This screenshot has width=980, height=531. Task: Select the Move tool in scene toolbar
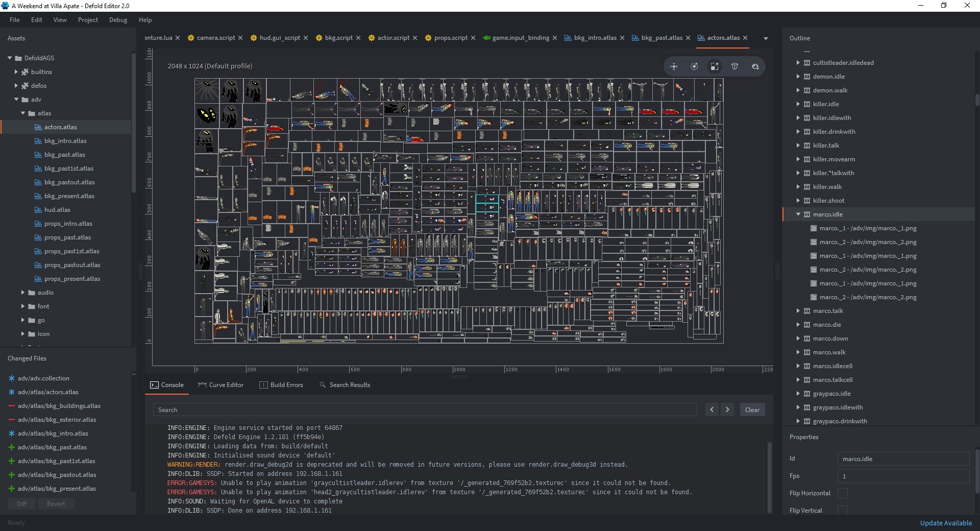[x=674, y=66]
